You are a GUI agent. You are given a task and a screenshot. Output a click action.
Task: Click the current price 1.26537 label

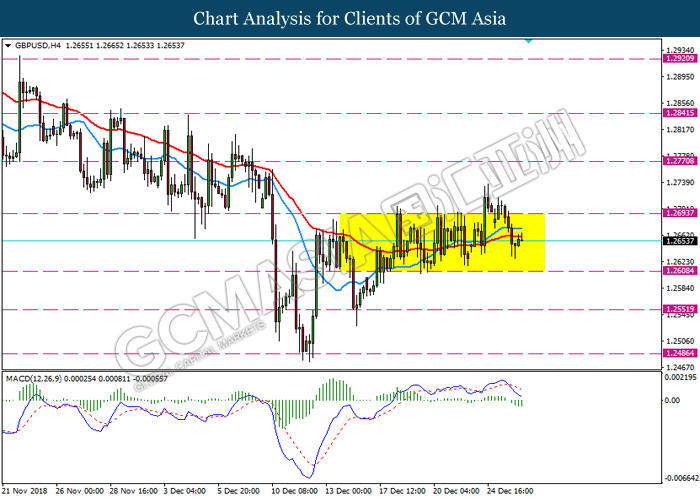click(680, 241)
